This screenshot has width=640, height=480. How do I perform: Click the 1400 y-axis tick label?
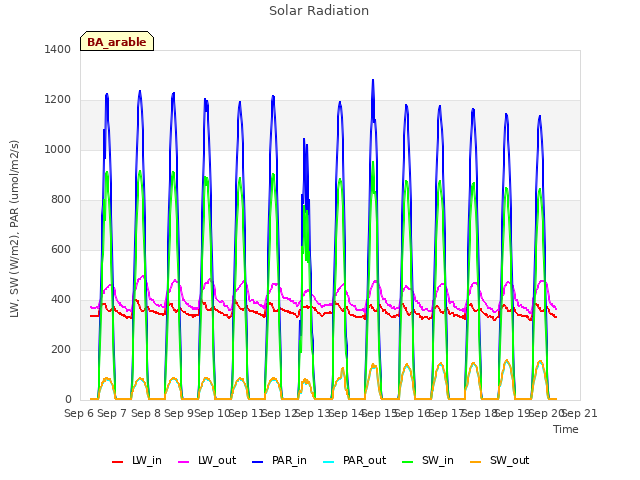(58, 49)
